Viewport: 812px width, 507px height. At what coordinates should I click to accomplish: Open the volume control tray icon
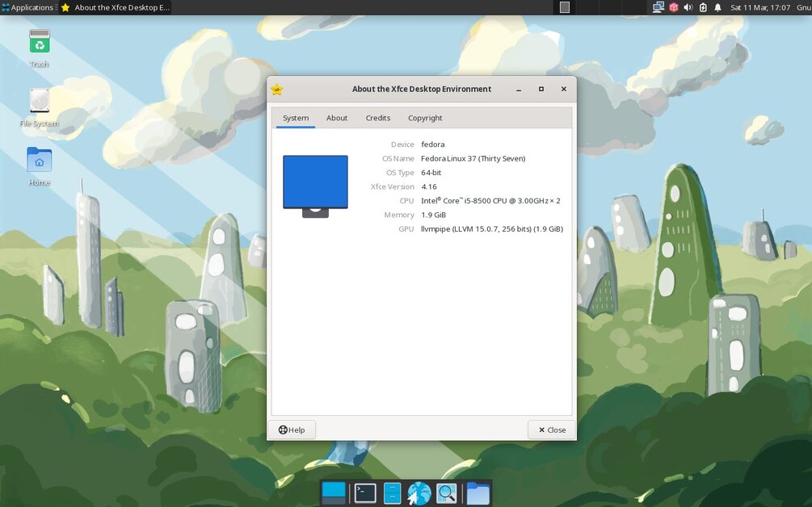[x=688, y=7]
